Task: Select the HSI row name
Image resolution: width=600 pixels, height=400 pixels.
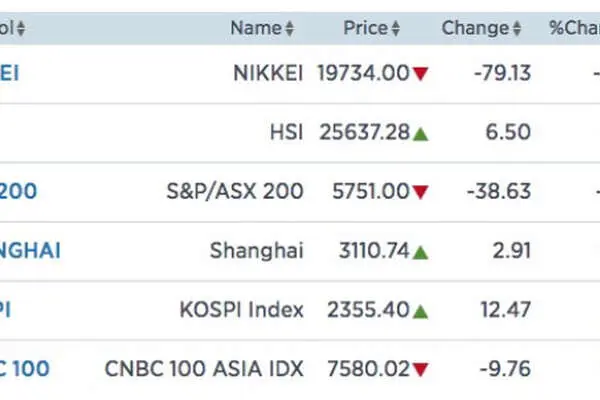Action: coord(287,132)
